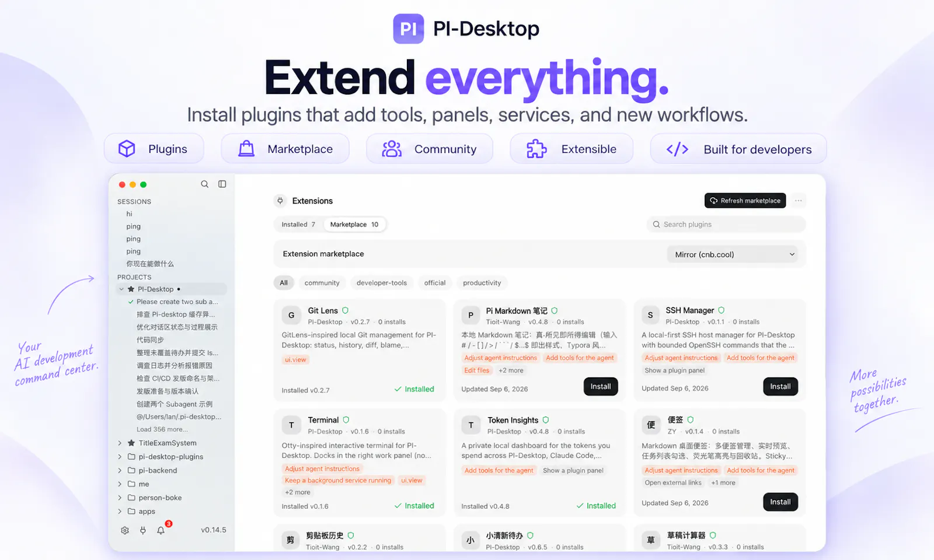
Task: Open notifications bell with red badge
Action: coord(161,530)
